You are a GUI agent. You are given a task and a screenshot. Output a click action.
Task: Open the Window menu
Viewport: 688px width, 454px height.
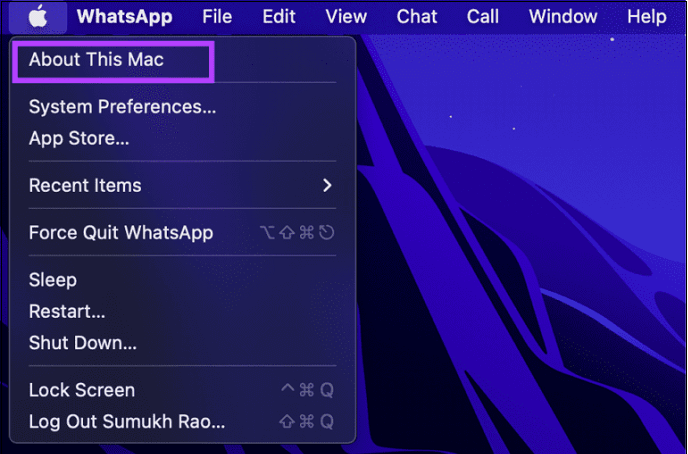563,17
